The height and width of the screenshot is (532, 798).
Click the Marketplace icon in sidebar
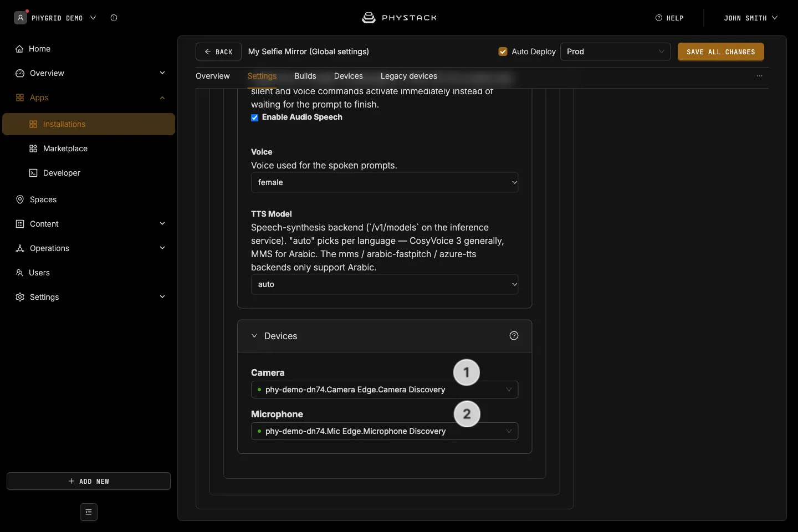click(33, 149)
